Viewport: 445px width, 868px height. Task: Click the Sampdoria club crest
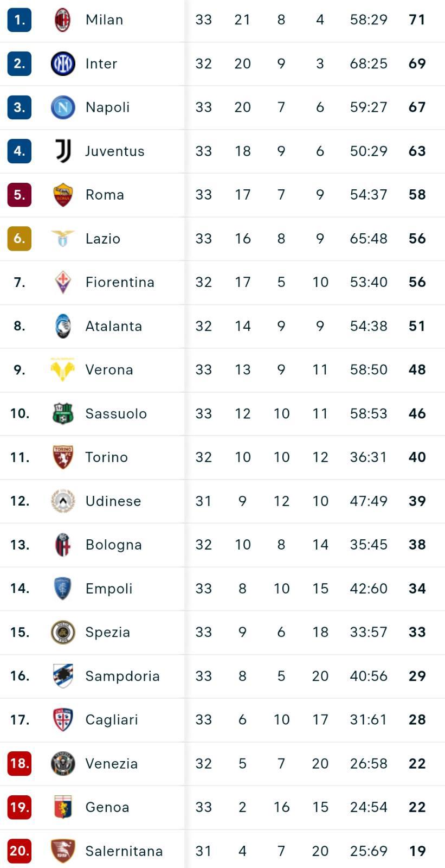(x=63, y=676)
